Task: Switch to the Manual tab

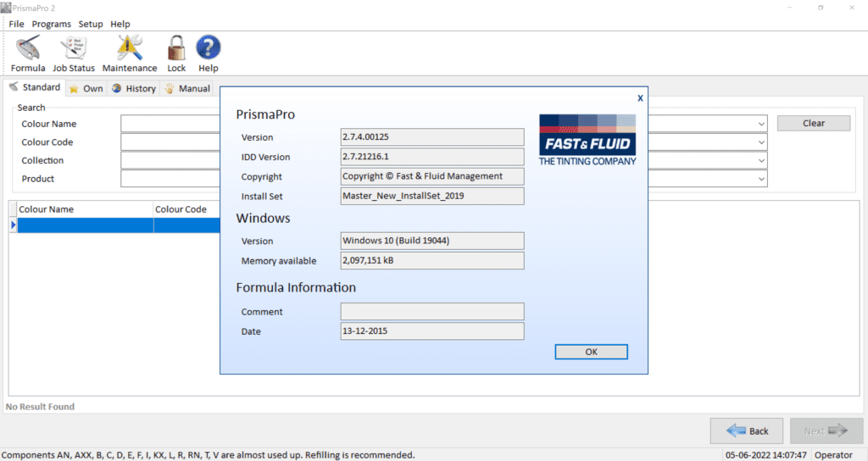Action: coord(187,88)
